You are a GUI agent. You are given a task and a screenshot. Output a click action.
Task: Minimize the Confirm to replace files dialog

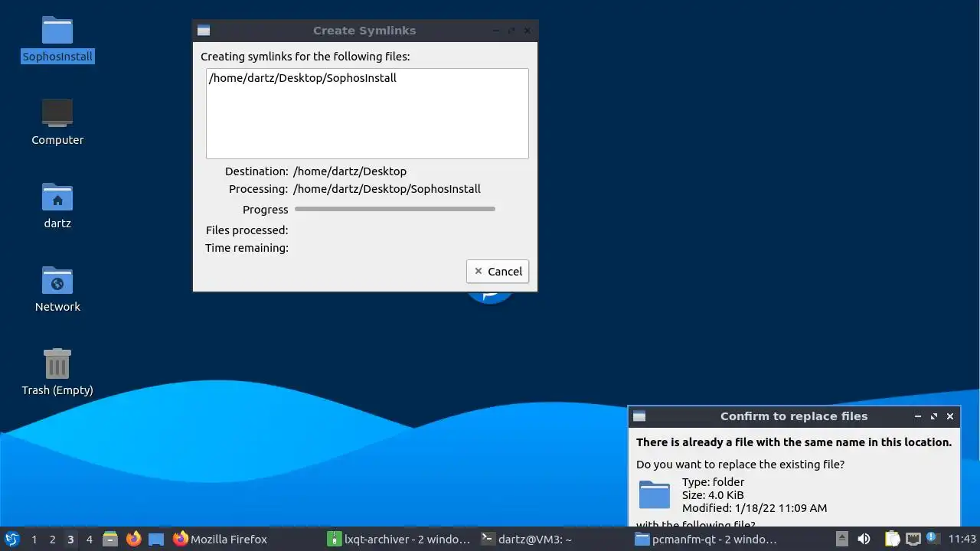tap(918, 416)
